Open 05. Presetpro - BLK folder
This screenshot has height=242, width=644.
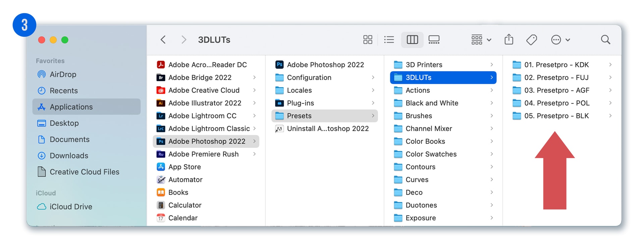(x=562, y=116)
